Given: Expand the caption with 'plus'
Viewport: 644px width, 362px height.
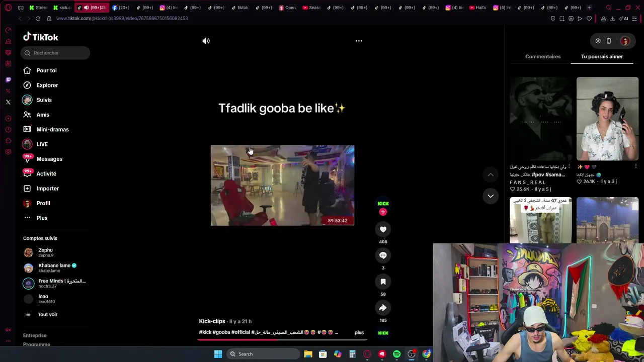Looking at the screenshot, I should pyautogui.click(x=359, y=332).
